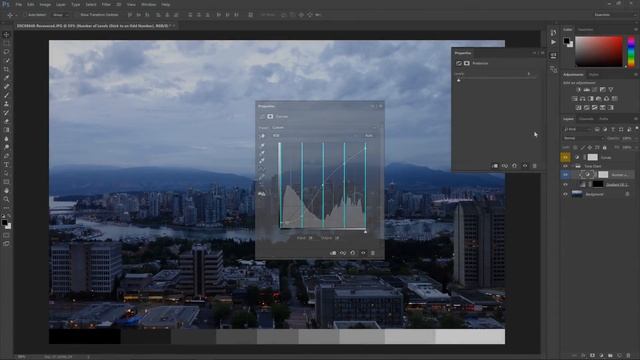Open the Filter menu
This screenshot has height=360, width=640.
point(106,4)
